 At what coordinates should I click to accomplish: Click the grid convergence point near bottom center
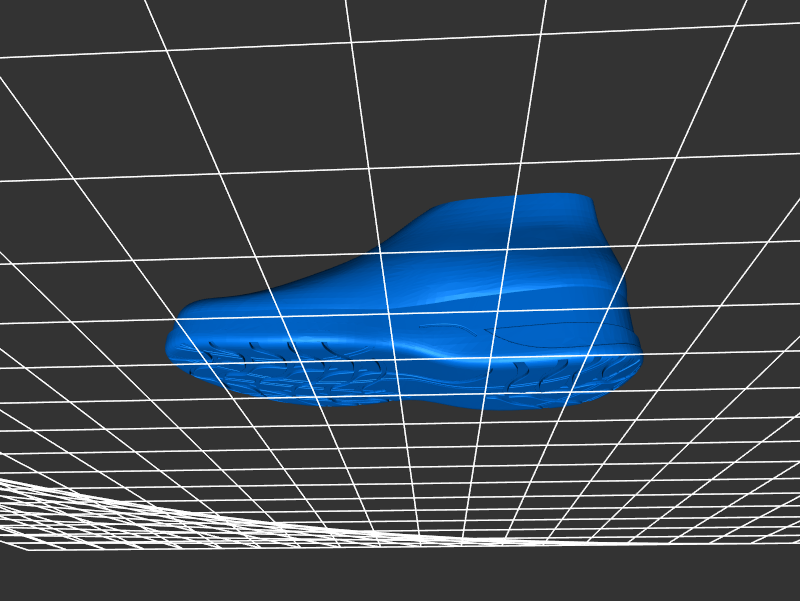tap(480, 540)
